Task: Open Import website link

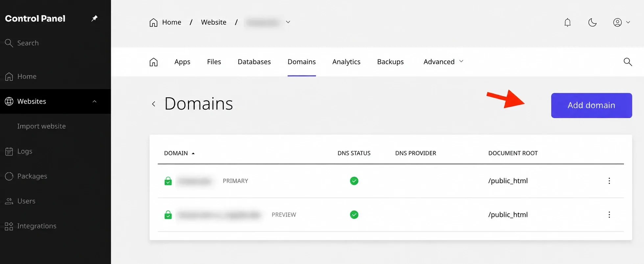Action: [x=41, y=126]
